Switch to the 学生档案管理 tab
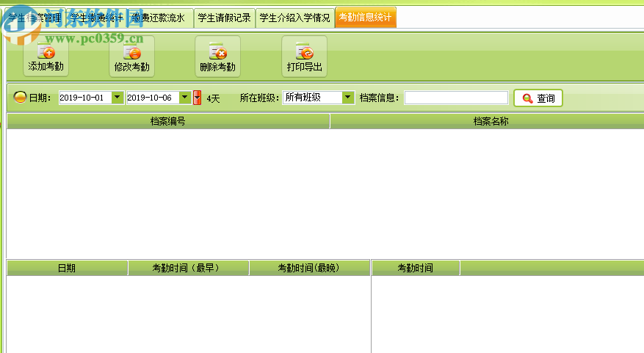Screen dimensions: 644x353 point(35,18)
